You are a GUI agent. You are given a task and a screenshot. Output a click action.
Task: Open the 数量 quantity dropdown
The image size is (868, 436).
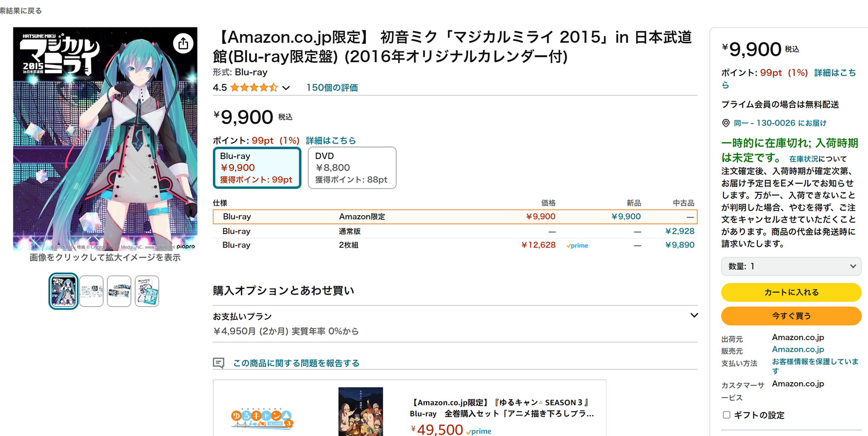point(791,266)
